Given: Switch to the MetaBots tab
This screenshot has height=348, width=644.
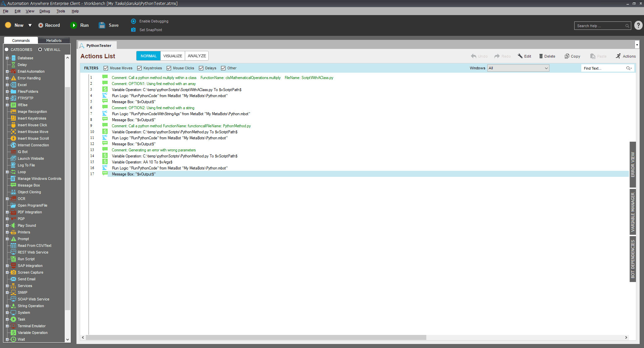Looking at the screenshot, I should click(54, 41).
